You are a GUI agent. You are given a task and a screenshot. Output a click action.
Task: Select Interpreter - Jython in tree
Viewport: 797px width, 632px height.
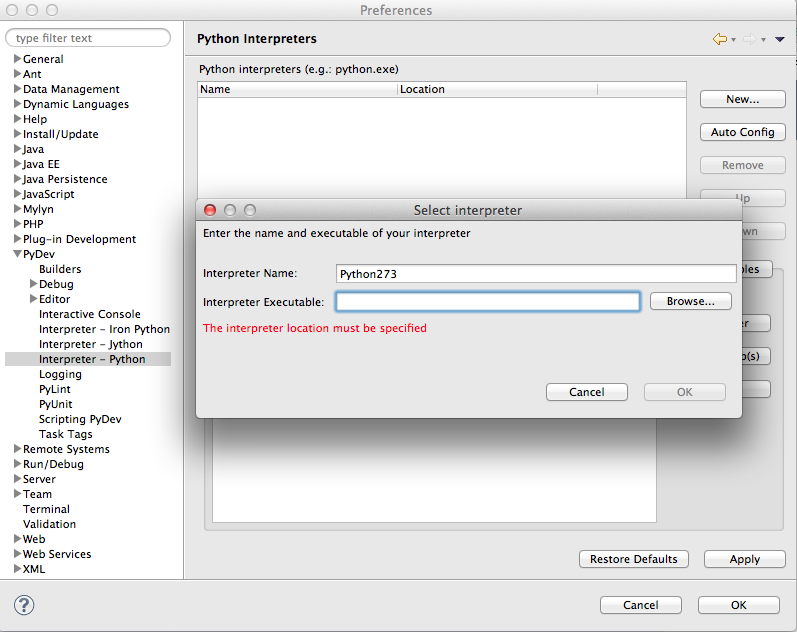tap(91, 344)
